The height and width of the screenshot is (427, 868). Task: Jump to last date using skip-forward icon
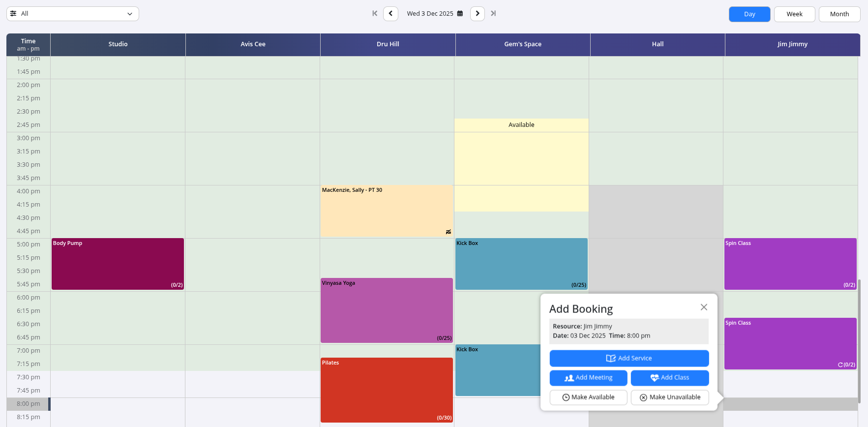[x=493, y=13]
